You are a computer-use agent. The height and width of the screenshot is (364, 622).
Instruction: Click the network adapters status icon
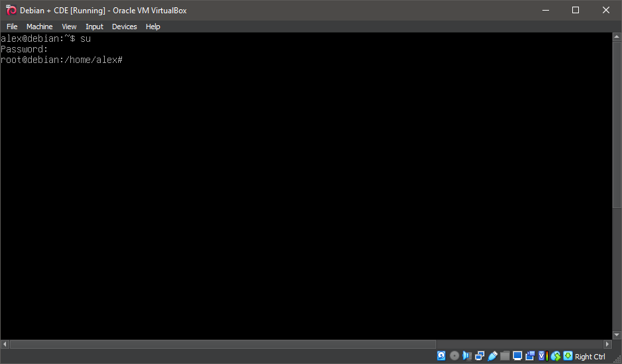tap(479, 356)
